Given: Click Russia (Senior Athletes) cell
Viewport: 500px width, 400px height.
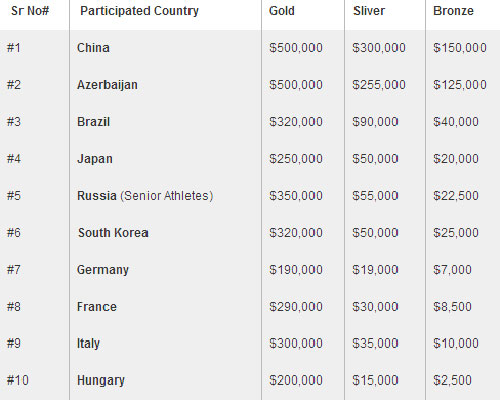Looking at the screenshot, I should click(x=145, y=196).
